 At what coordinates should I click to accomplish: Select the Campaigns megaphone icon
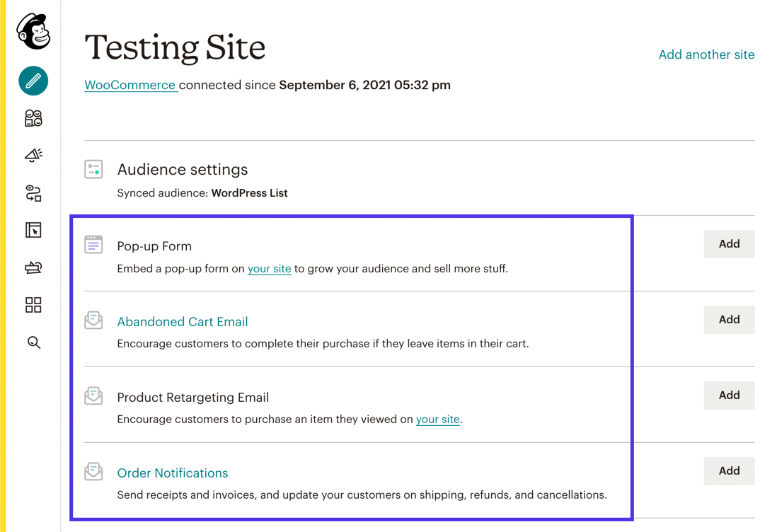(x=33, y=156)
